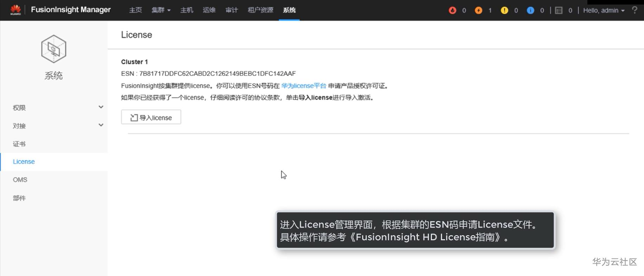Open 对接 in the sidebar

tap(19, 126)
